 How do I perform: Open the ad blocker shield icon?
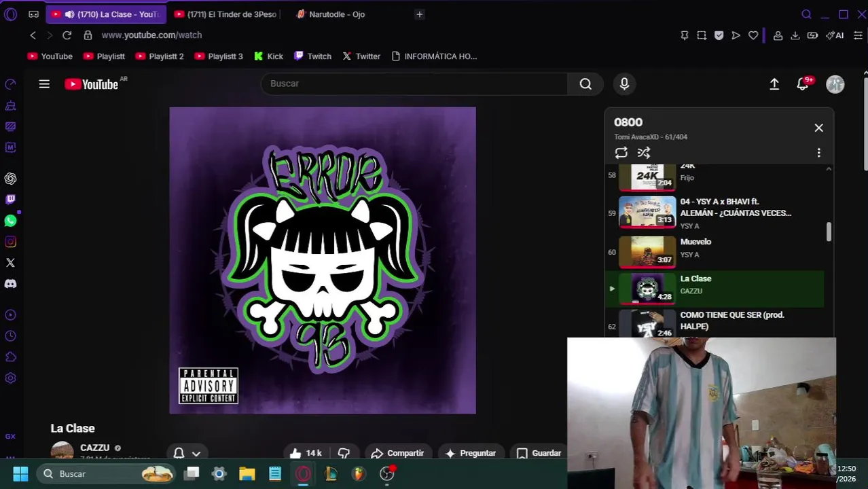click(719, 35)
